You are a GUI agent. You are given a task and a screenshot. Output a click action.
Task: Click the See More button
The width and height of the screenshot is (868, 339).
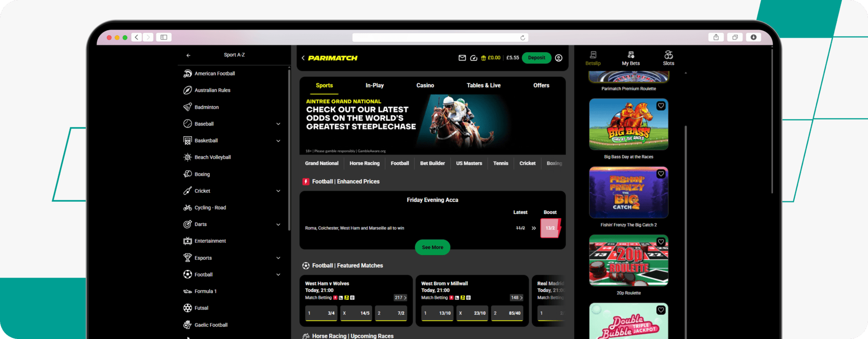[433, 247]
